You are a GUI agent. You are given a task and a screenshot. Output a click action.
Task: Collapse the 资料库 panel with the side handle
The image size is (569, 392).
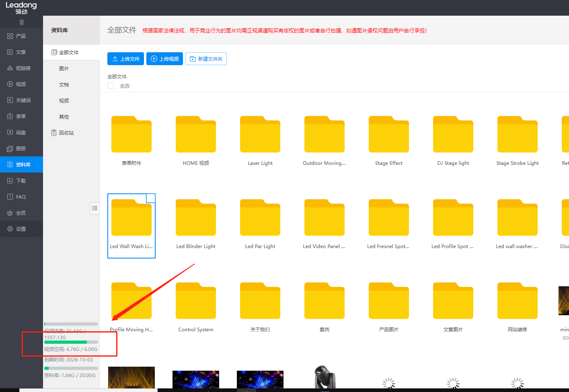tap(94, 208)
